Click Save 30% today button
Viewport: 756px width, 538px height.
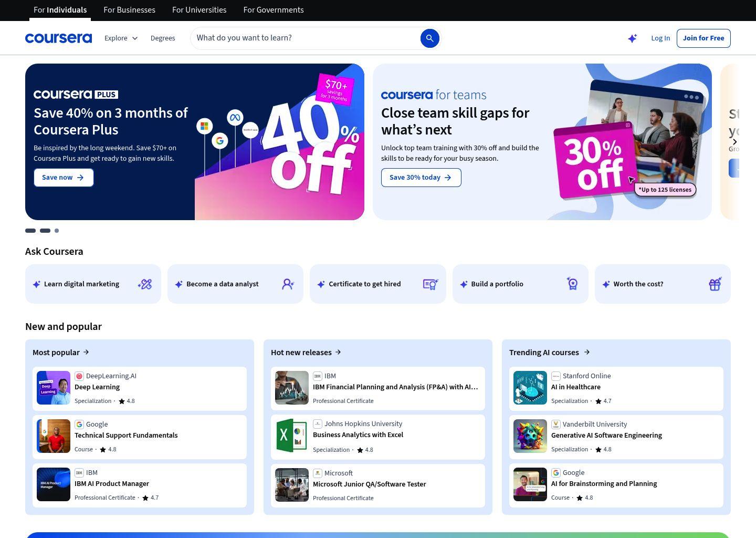point(421,178)
